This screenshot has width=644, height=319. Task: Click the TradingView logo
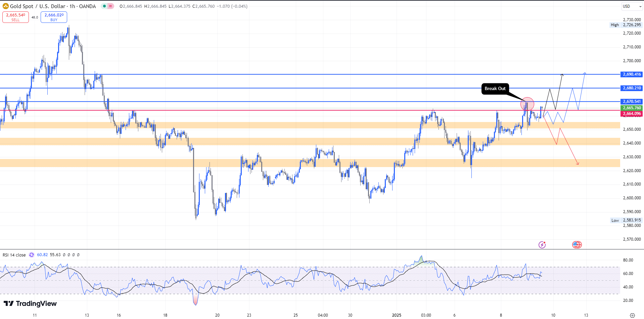tap(30, 304)
